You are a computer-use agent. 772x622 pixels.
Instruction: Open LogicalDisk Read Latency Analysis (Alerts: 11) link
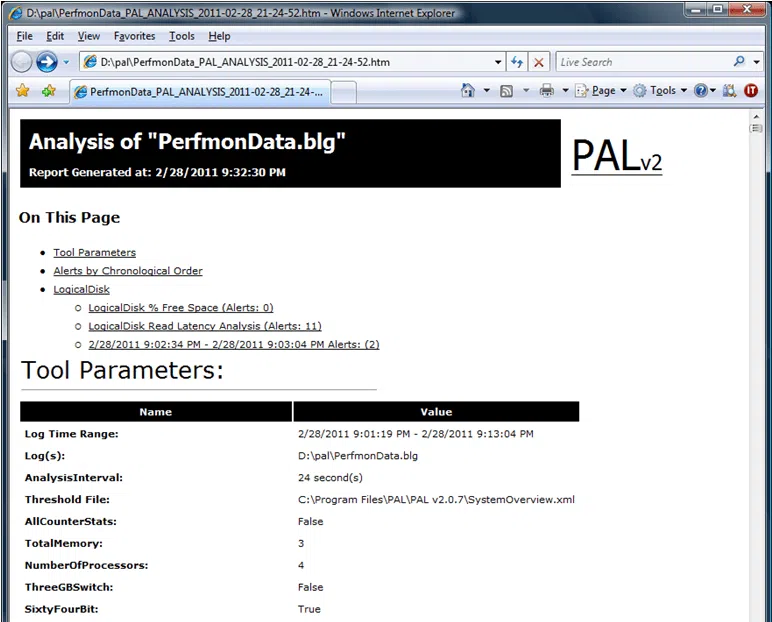coord(205,326)
